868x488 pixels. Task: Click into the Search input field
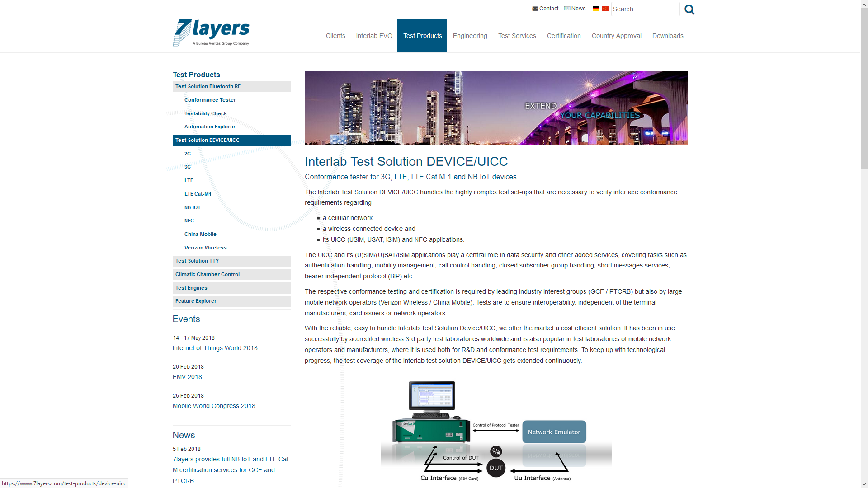[645, 9]
